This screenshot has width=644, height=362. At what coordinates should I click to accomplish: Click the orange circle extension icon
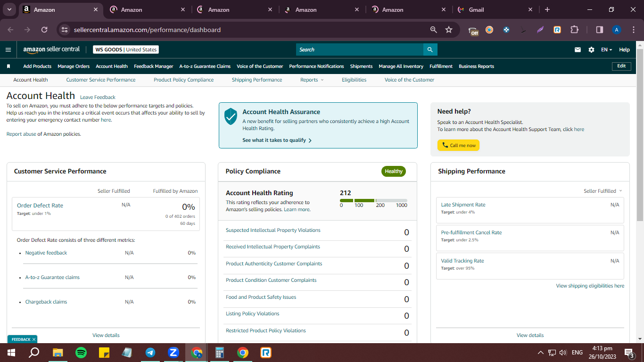click(x=489, y=30)
